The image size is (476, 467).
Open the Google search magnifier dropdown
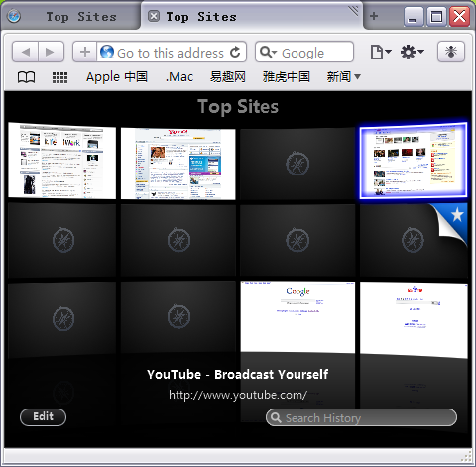tap(268, 52)
